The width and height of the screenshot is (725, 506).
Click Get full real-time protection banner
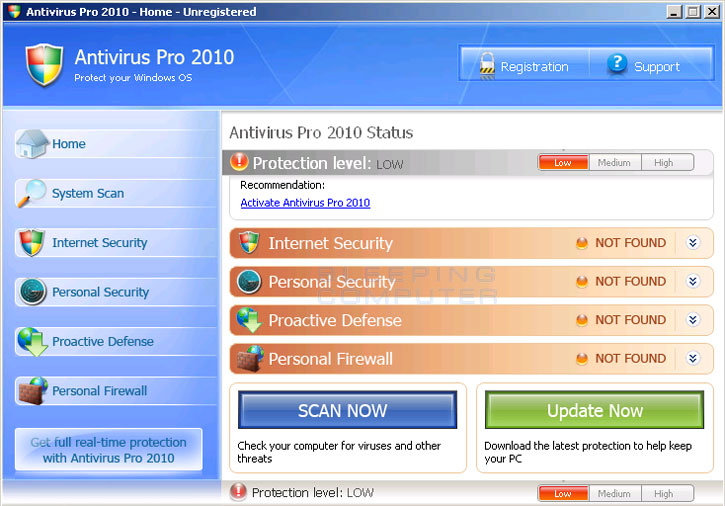[109, 450]
